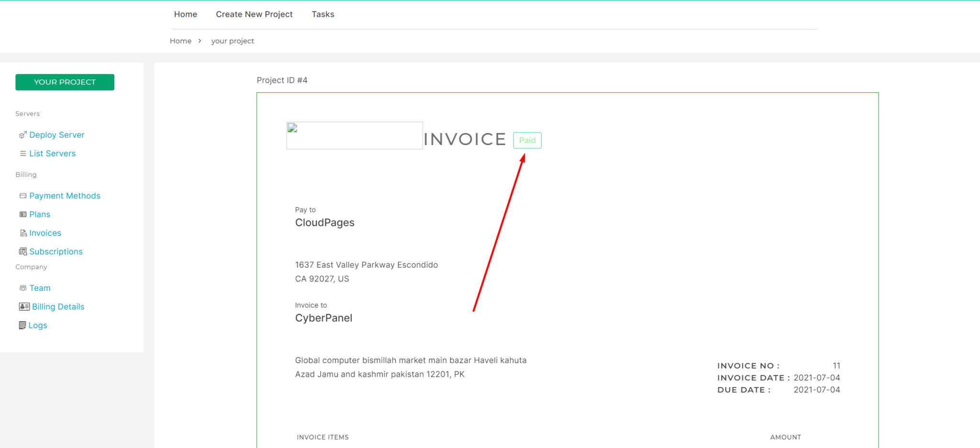Click the green YOUR PROJECT button
Viewport: 980px width, 448px height.
[65, 82]
